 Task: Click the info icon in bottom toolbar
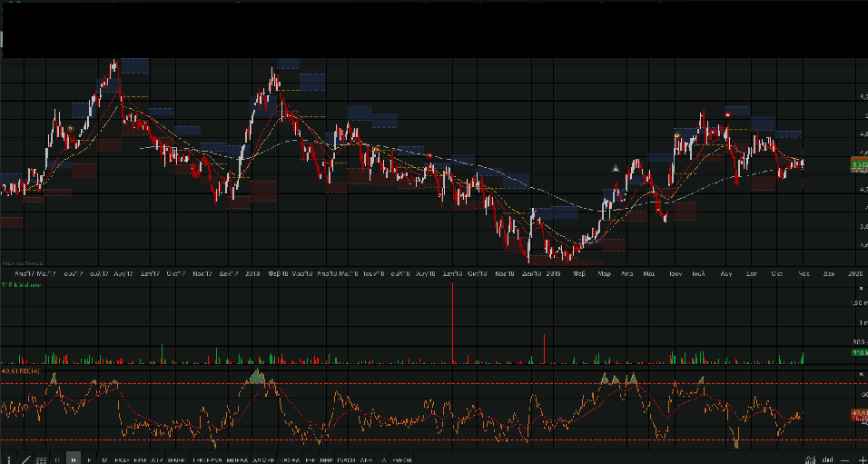[7, 460]
